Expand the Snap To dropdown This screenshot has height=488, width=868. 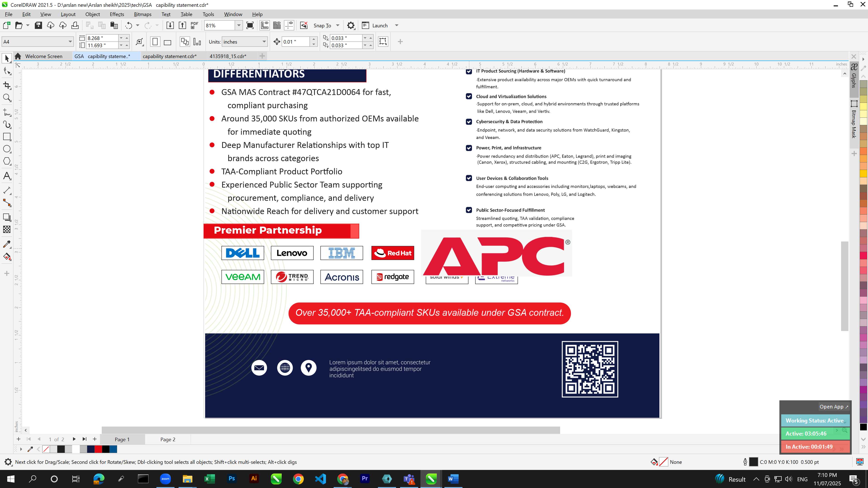pyautogui.click(x=338, y=25)
